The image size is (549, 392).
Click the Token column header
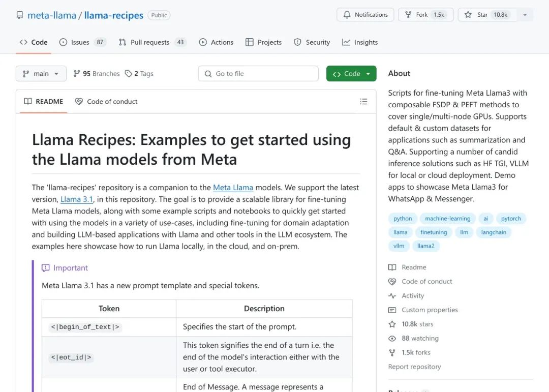[109, 309]
